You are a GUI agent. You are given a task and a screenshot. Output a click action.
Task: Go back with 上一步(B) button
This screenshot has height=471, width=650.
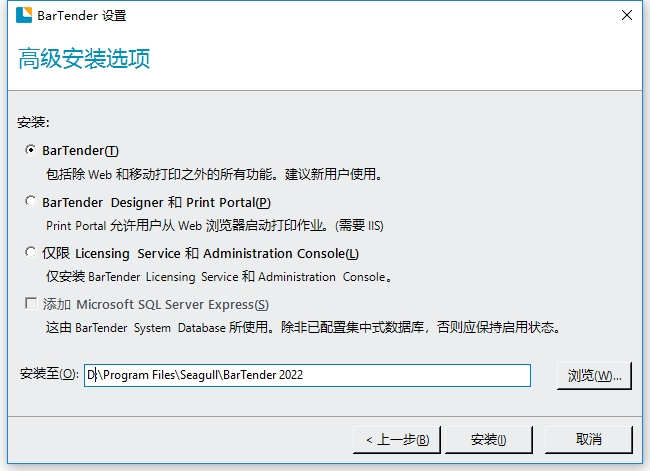tap(397, 439)
